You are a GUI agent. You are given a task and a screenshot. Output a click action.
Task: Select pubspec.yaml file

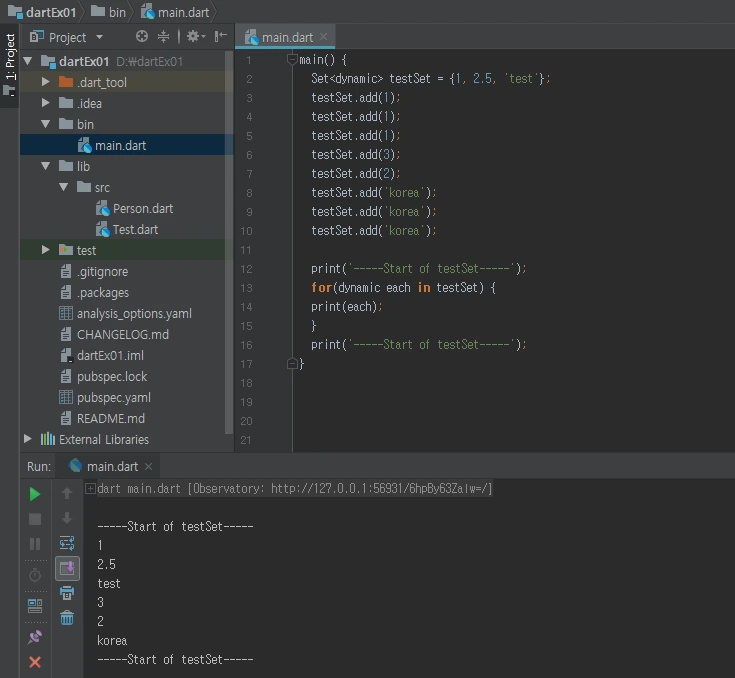(x=105, y=398)
